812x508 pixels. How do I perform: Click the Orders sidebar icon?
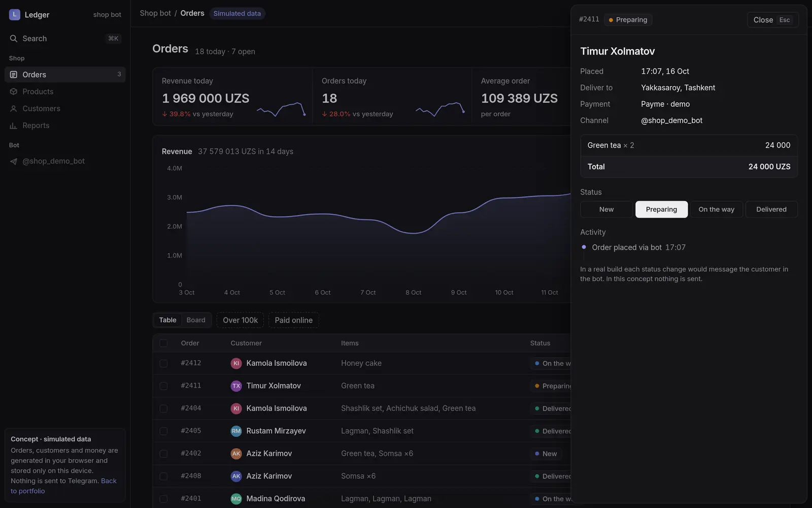pyautogui.click(x=14, y=75)
